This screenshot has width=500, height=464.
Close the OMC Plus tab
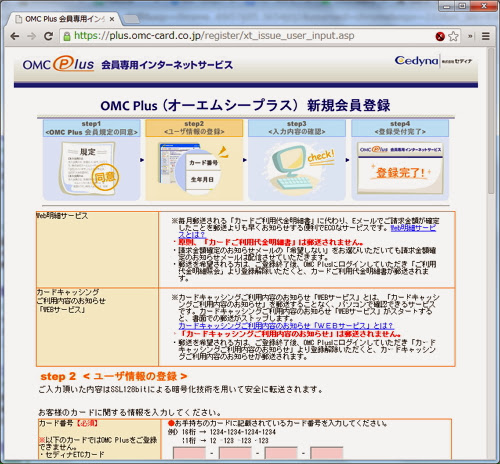[x=112, y=19]
